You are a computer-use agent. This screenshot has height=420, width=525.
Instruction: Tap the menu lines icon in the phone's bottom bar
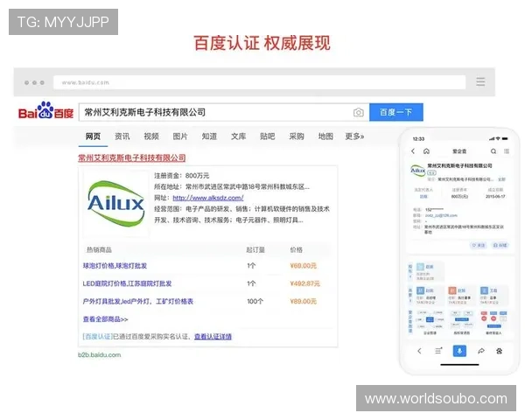pos(438,351)
